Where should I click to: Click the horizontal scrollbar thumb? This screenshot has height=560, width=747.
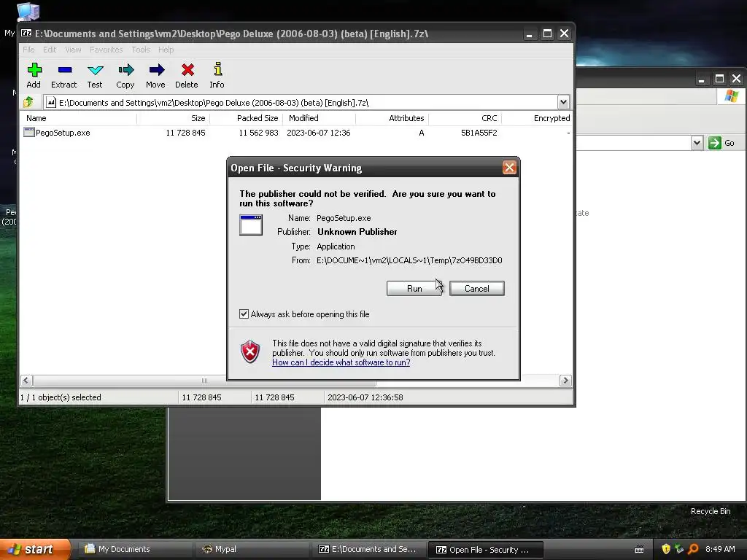(x=204, y=381)
